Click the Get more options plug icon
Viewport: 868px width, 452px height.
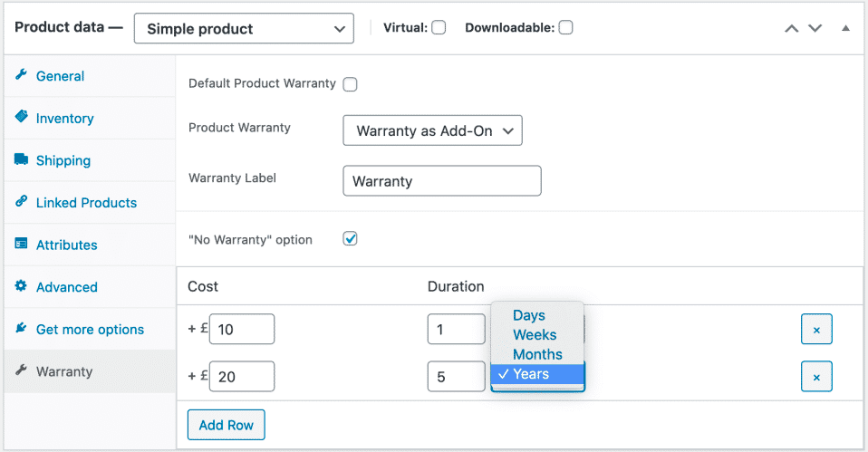[x=21, y=328]
